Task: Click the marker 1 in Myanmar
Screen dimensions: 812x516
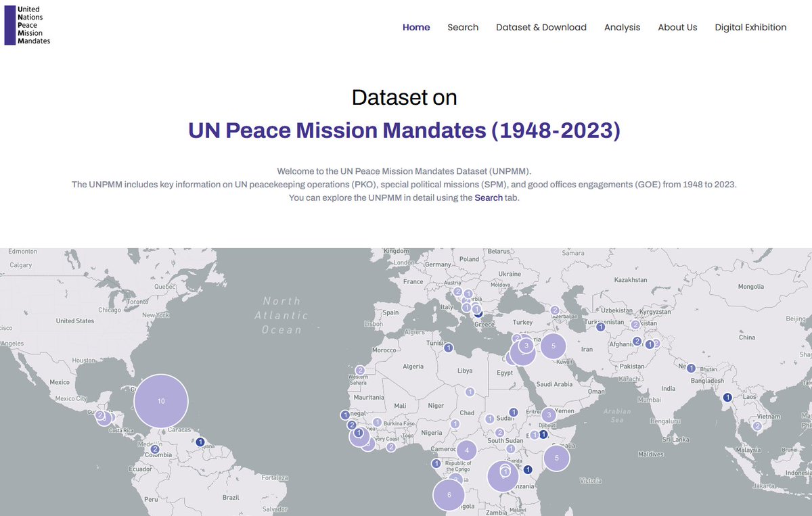Action: point(727,398)
